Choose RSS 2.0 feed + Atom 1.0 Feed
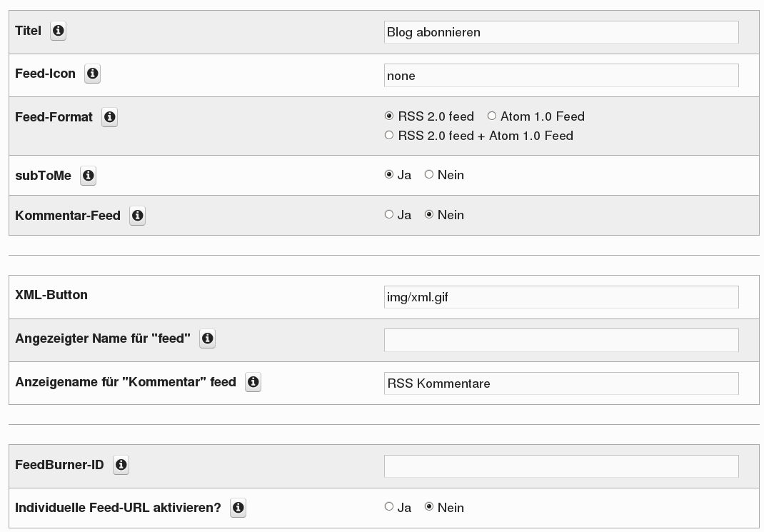Screen dimensions: 764x532 (389, 136)
